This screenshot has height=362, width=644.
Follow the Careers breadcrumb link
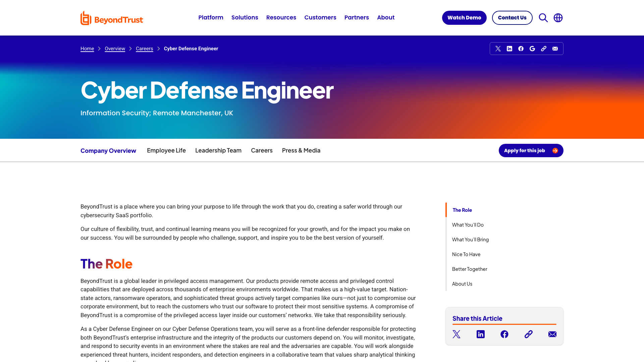click(x=145, y=49)
